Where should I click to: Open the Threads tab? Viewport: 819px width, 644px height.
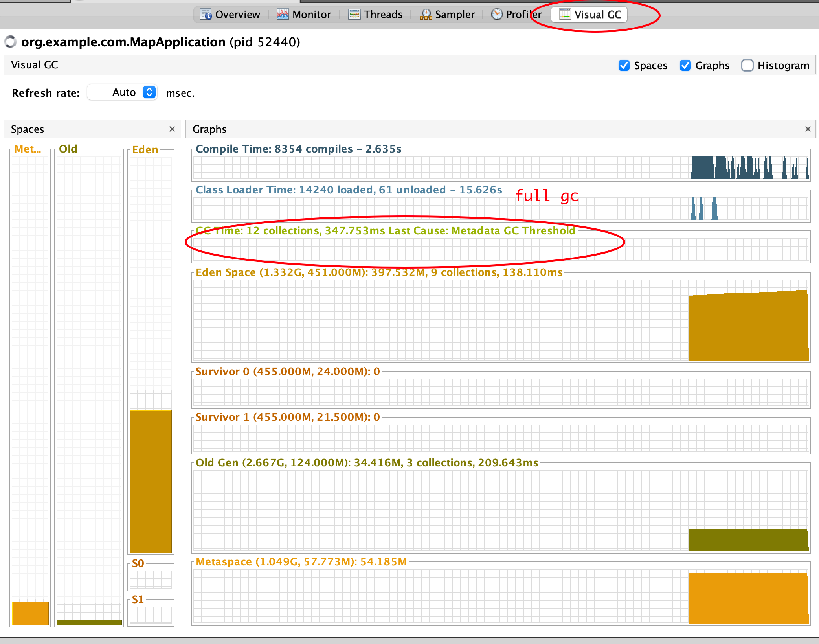coord(375,15)
